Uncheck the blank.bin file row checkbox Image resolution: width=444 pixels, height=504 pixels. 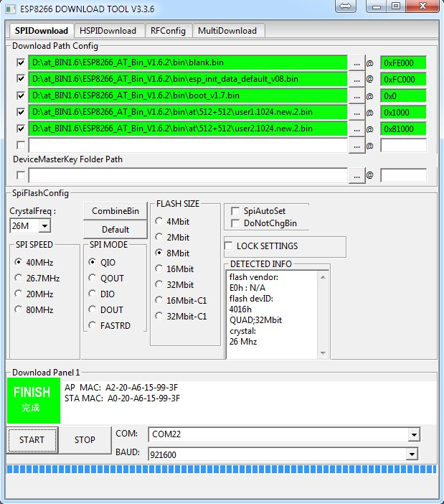click(x=21, y=62)
